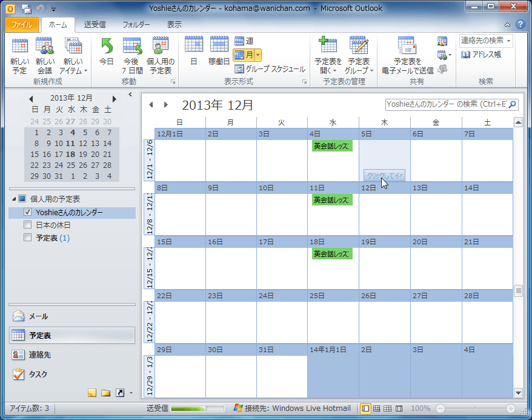Click the zoom in plus button
The height and width of the screenshot is (420, 532).
(x=510, y=408)
